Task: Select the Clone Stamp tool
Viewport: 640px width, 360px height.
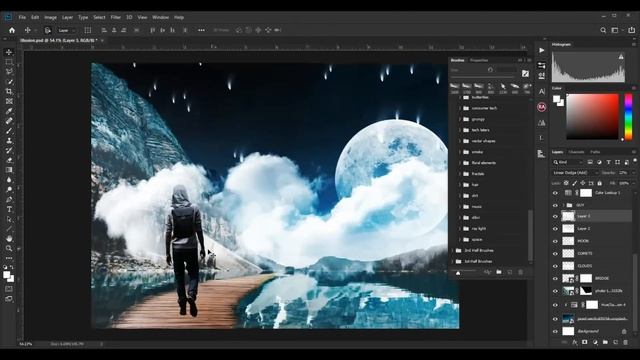Action: (x=9, y=140)
